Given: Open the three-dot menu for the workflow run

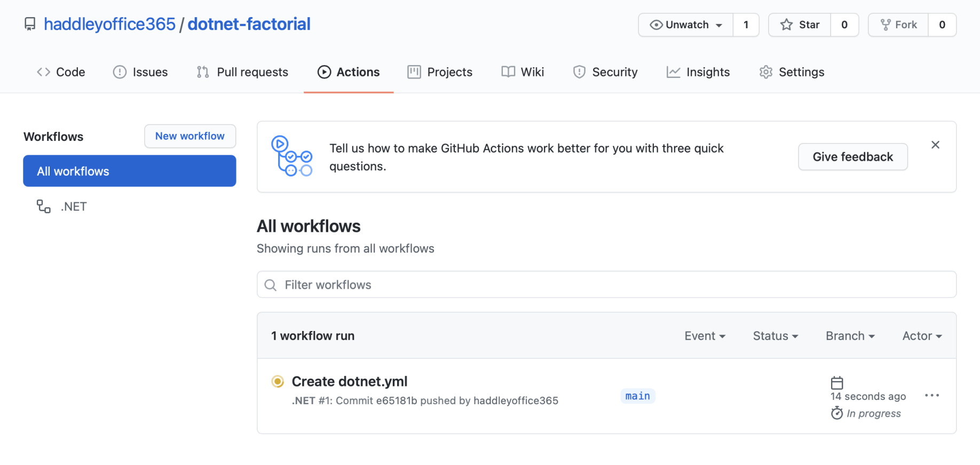Looking at the screenshot, I should (x=932, y=396).
